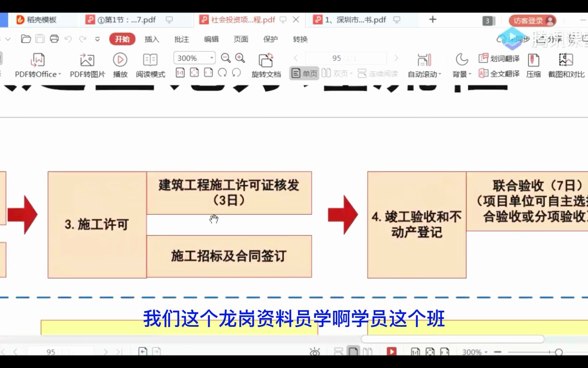Image resolution: width=588 pixels, height=368 pixels.
Task: Click the save disk icon
Action: [x=40, y=39]
